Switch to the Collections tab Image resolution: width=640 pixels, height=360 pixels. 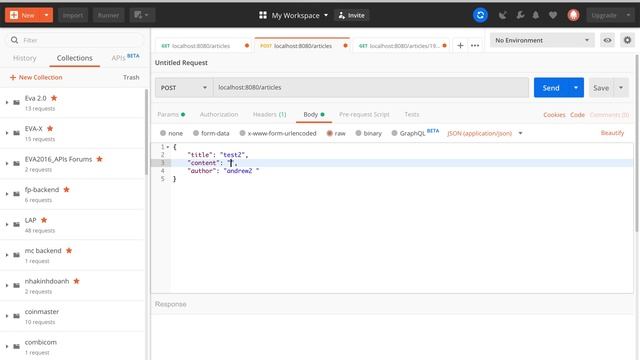pos(75,58)
